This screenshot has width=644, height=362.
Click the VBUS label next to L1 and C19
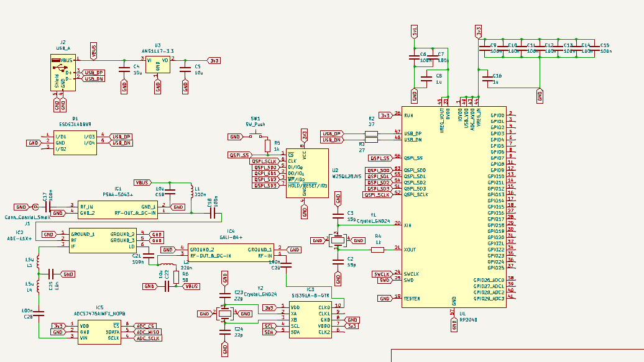[x=142, y=182]
